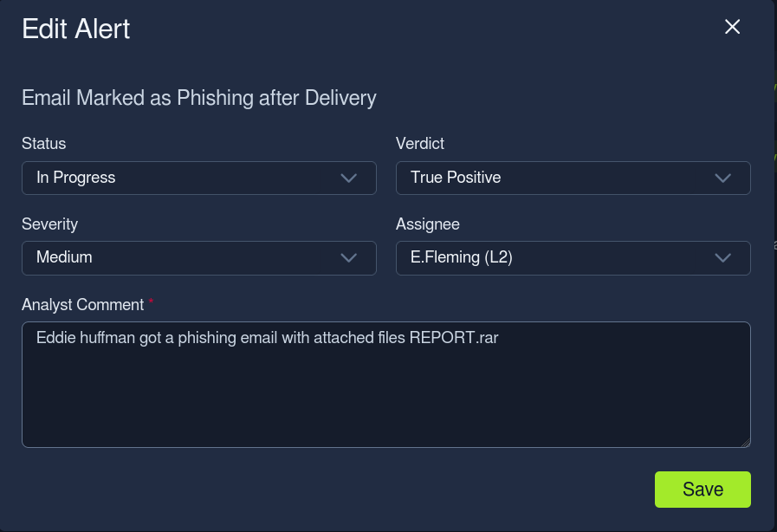
Task: Click the chevron arrow in the Severity field
Action: point(349,258)
